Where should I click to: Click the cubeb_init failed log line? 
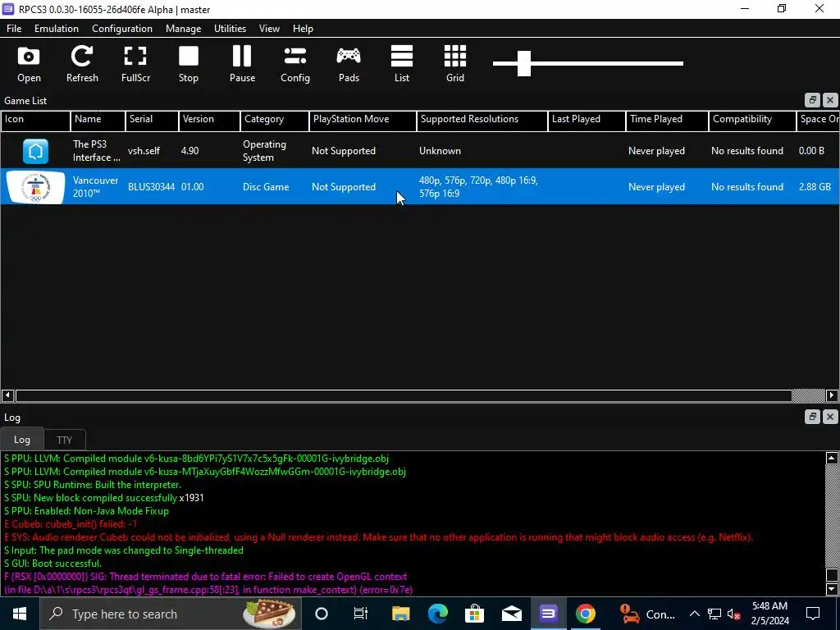[x=71, y=524]
